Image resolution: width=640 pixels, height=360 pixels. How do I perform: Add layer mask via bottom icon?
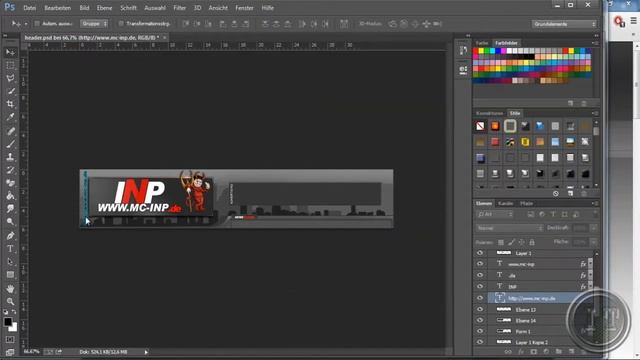point(533,351)
